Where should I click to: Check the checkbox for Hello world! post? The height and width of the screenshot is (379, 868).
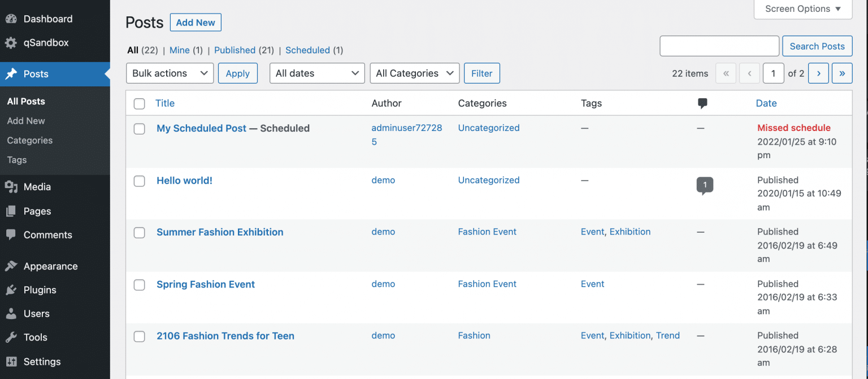tap(139, 181)
